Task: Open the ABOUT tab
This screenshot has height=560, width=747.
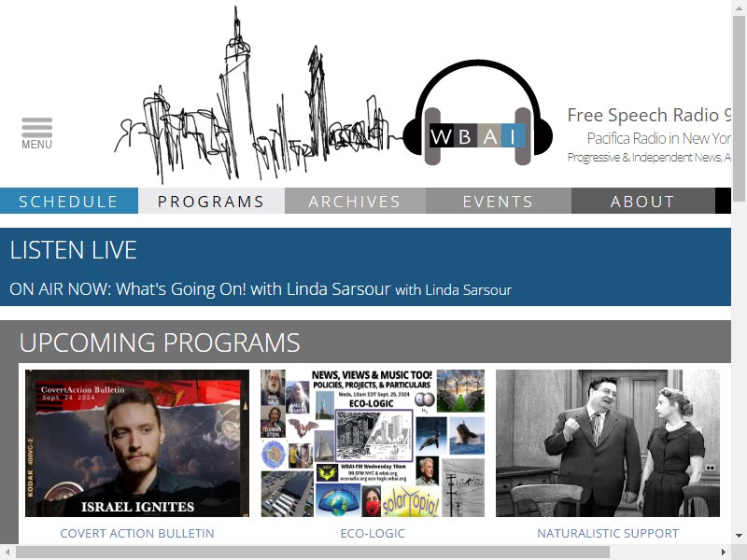Action: [642, 201]
